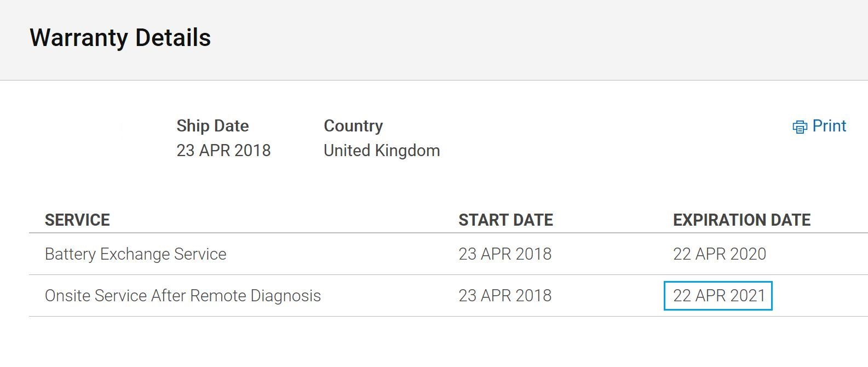This screenshot has height=367, width=868.
Task: Click the printer icon
Action: [x=800, y=127]
